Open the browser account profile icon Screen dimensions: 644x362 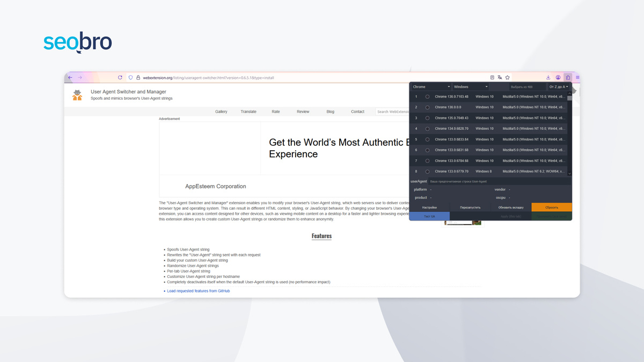pyautogui.click(x=558, y=77)
